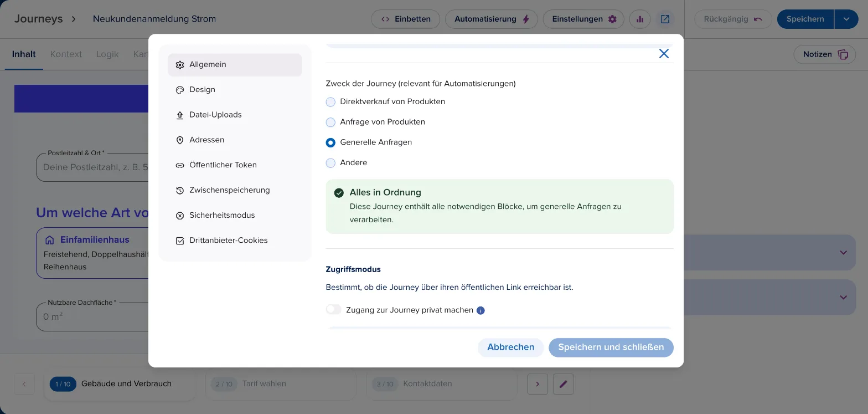
Task: Click the Einbetten button
Action: (x=405, y=19)
